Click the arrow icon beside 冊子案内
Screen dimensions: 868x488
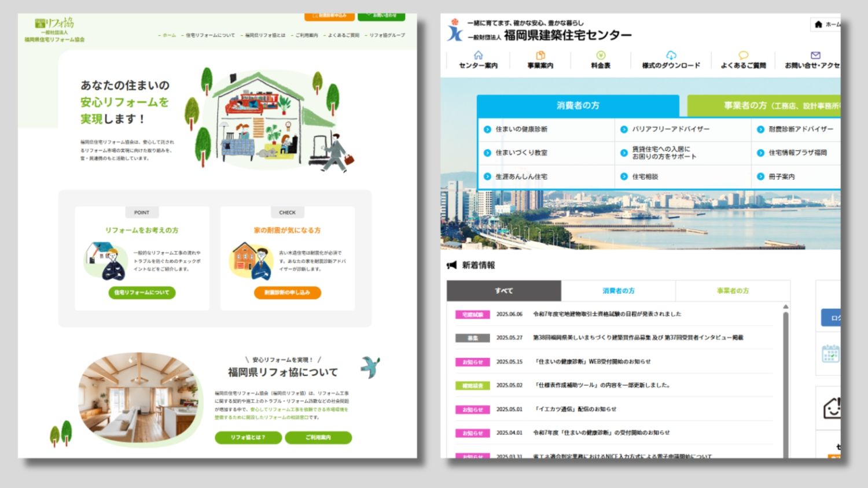(760, 176)
